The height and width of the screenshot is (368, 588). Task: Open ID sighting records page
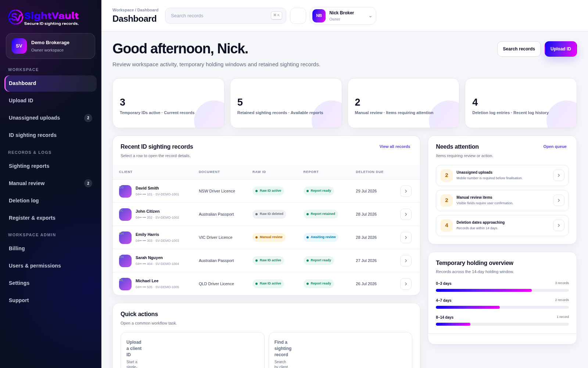[50, 135]
